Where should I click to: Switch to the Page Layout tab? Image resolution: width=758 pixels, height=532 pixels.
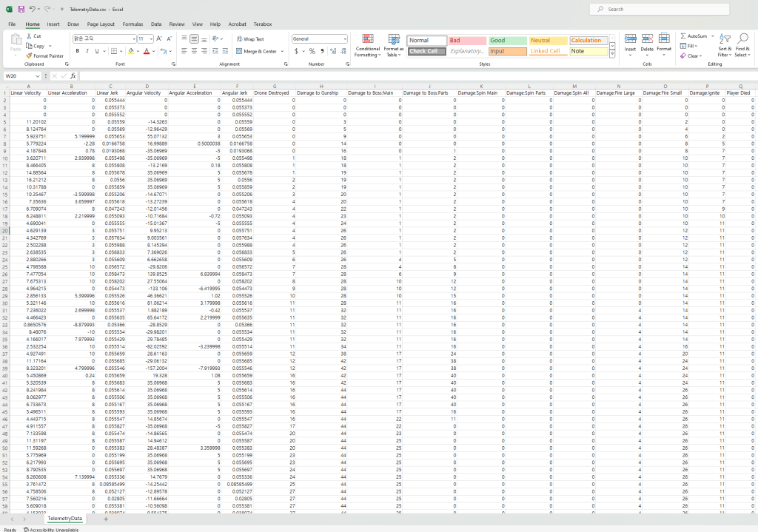coord(101,24)
